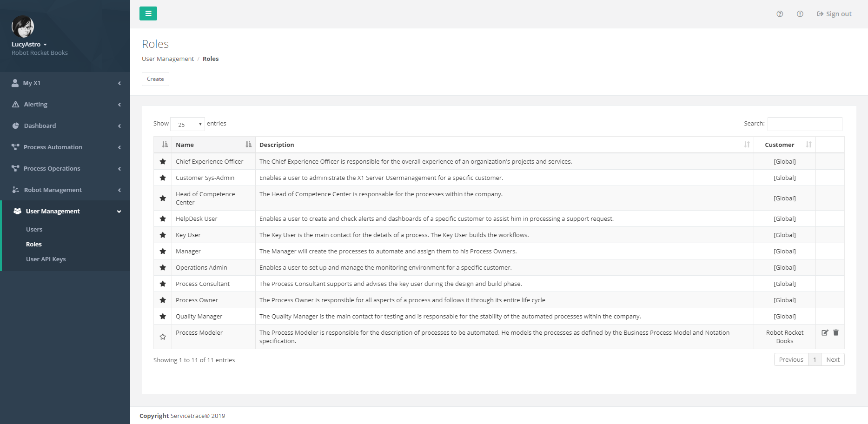Select the HelpDesk User role name
The width and height of the screenshot is (868, 424).
point(196,219)
